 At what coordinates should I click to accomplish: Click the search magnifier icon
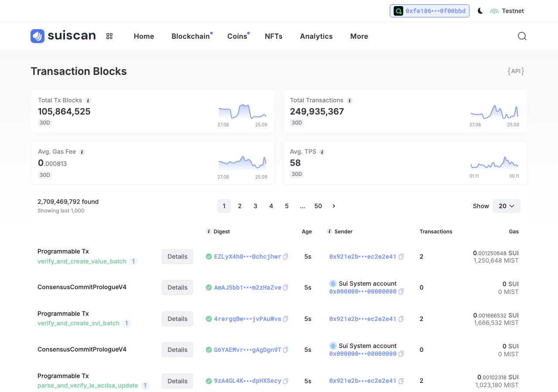522,36
